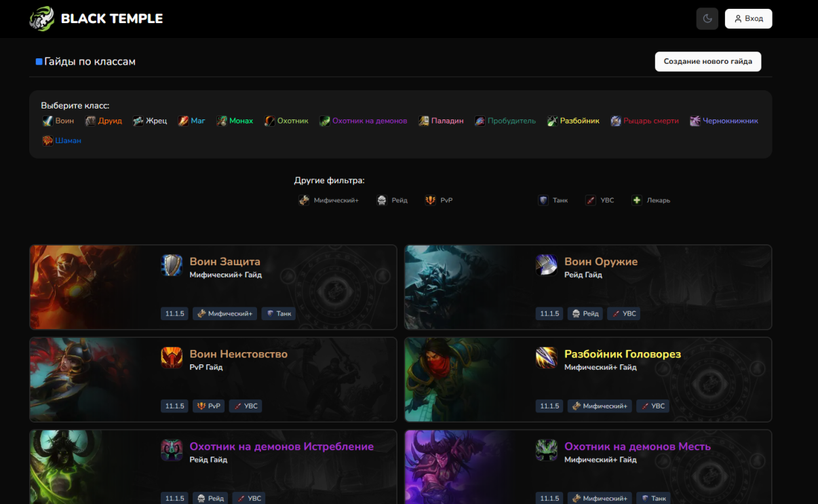818x504 pixels.
Task: Open the Воин Неистовство guide title
Action: point(239,353)
